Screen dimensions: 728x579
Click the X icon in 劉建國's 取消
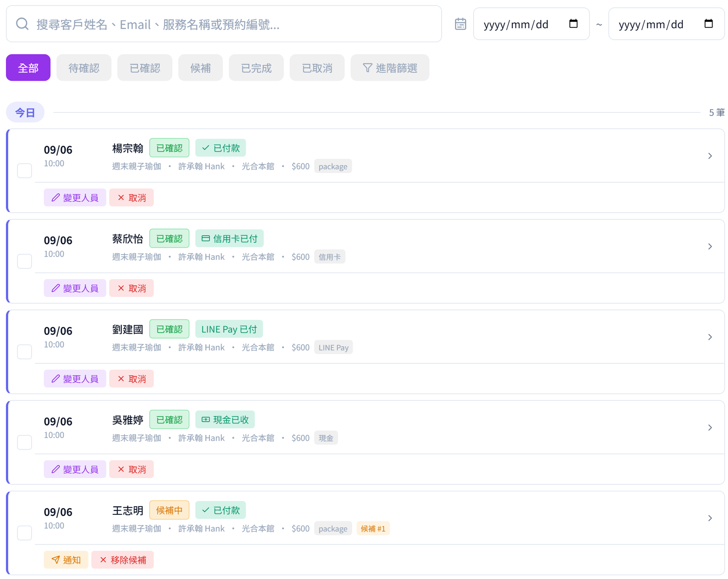coord(121,378)
